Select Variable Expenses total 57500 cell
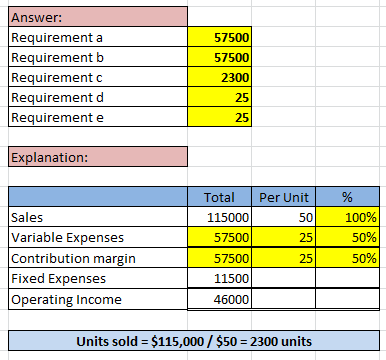The width and height of the screenshot is (386, 360). point(220,237)
